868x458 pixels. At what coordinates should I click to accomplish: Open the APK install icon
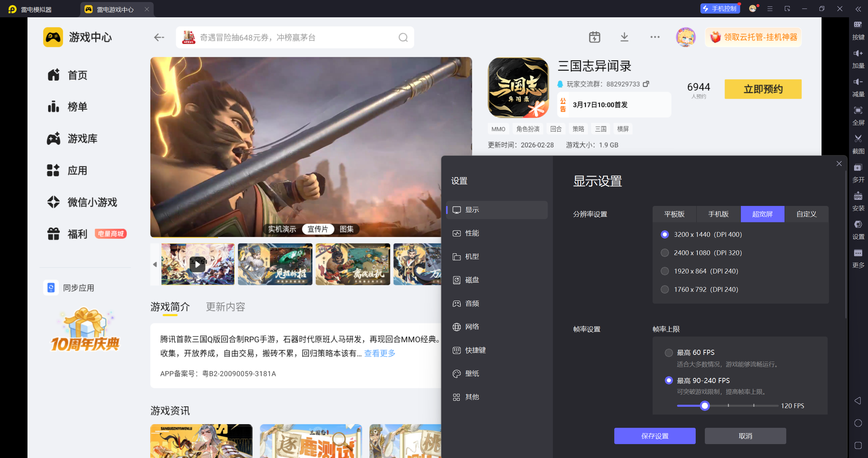point(858,196)
